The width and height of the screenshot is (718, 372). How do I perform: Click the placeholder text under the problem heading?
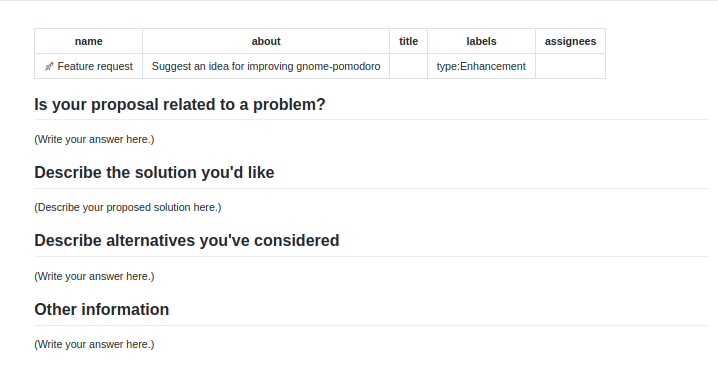click(x=94, y=139)
